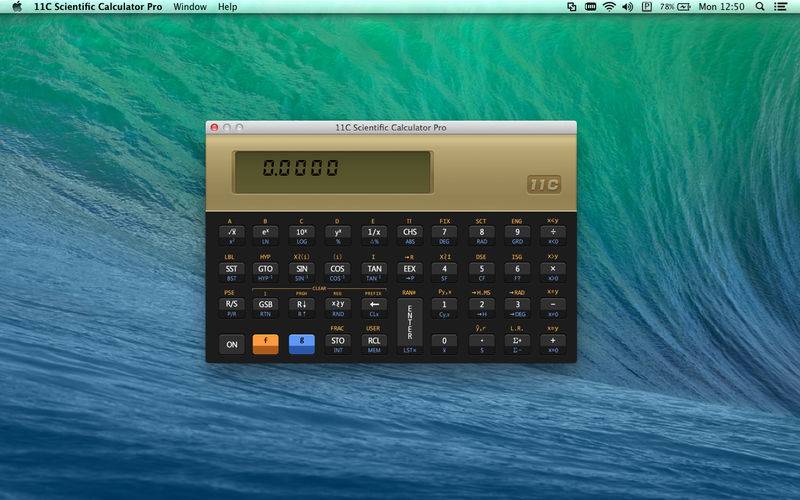Click the boxed P icon in menu bar

point(646,7)
